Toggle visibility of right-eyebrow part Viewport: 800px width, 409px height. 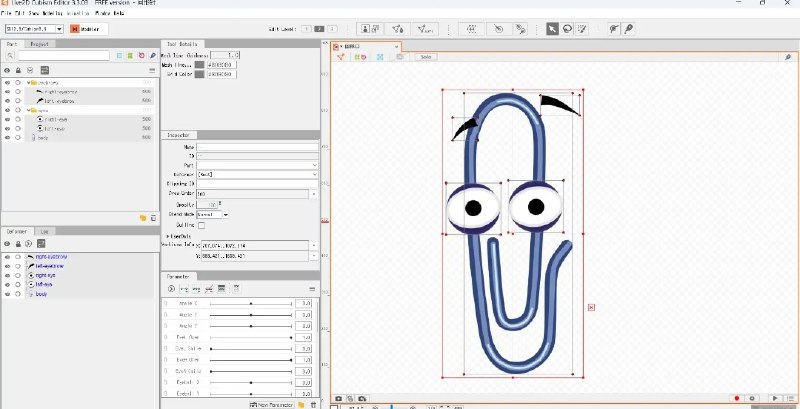click(7, 92)
